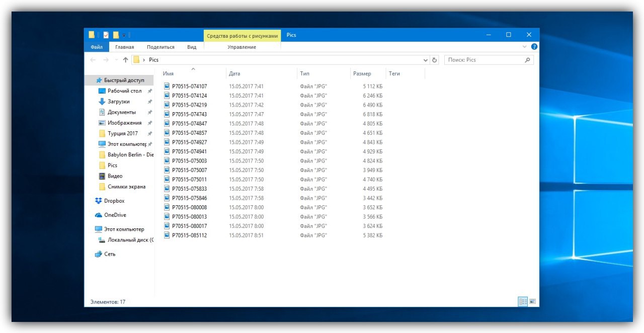
Task: Click the JPG icon of P70515-080008
Action: [167, 207]
